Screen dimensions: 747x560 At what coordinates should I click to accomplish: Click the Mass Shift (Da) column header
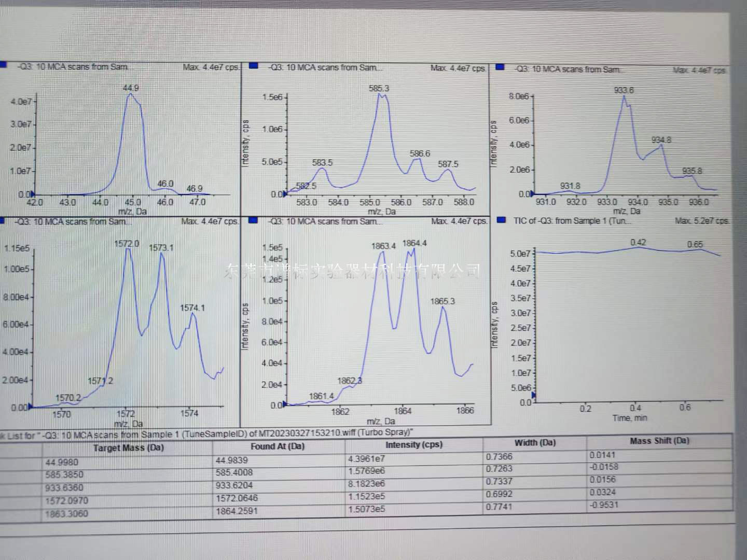[659, 441]
